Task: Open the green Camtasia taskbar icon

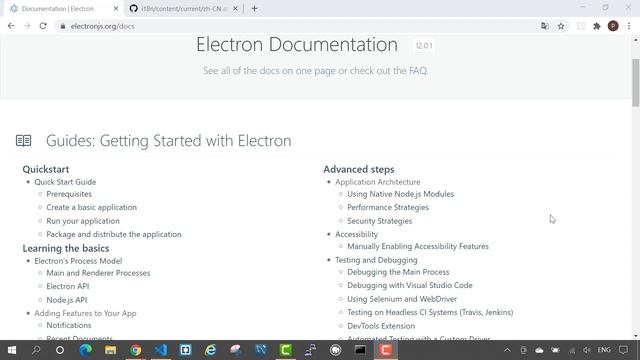Action: (x=286, y=350)
